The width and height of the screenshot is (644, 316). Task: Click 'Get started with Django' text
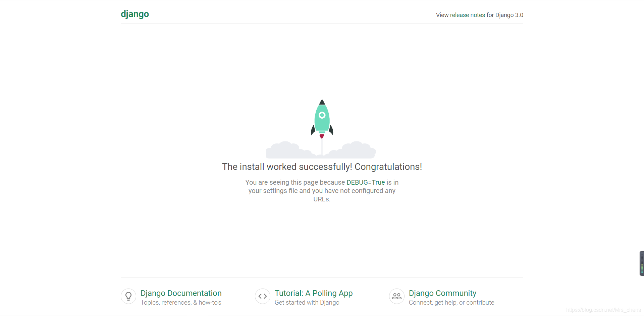[x=307, y=303]
